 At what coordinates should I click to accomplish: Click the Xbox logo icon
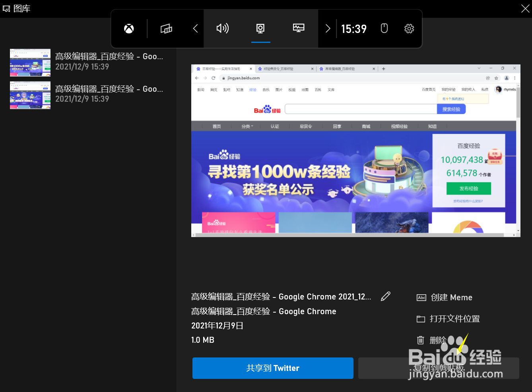click(128, 29)
